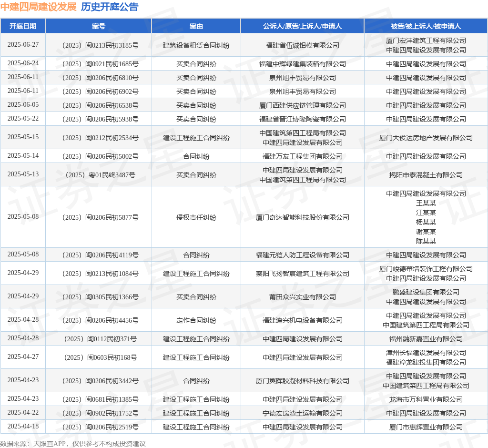Viewport: 488px width, 448px height.
Task: Select case number 闽0206民初6810号
Action: click(x=100, y=78)
